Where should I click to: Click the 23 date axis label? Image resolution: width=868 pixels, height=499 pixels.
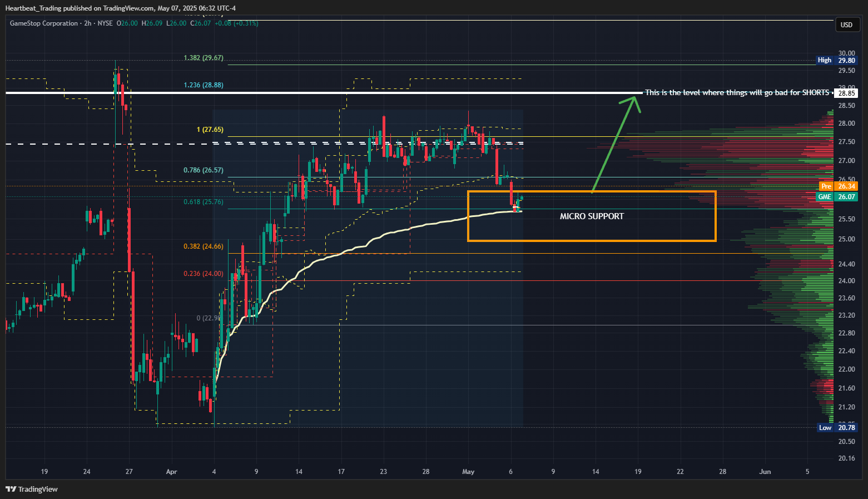click(x=384, y=472)
